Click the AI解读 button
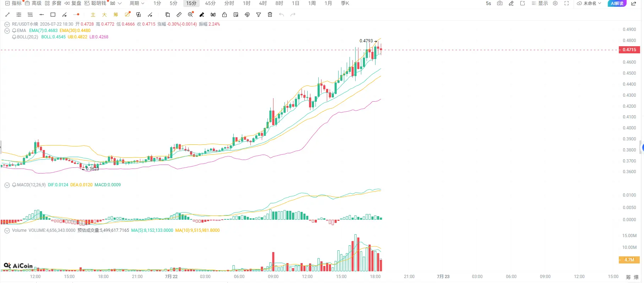This screenshot has width=644, height=283. click(617, 3)
